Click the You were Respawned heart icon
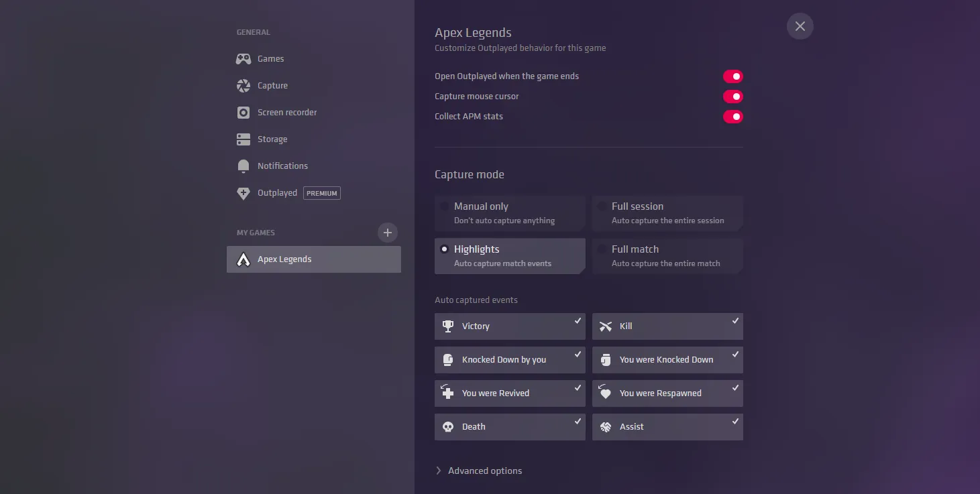The image size is (980, 494). (605, 393)
